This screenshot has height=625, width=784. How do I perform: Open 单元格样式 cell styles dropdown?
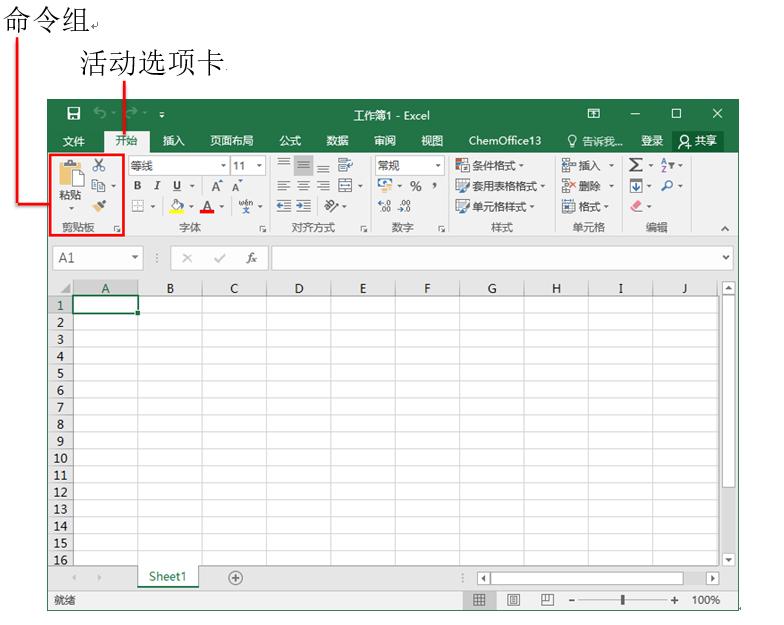click(x=494, y=206)
